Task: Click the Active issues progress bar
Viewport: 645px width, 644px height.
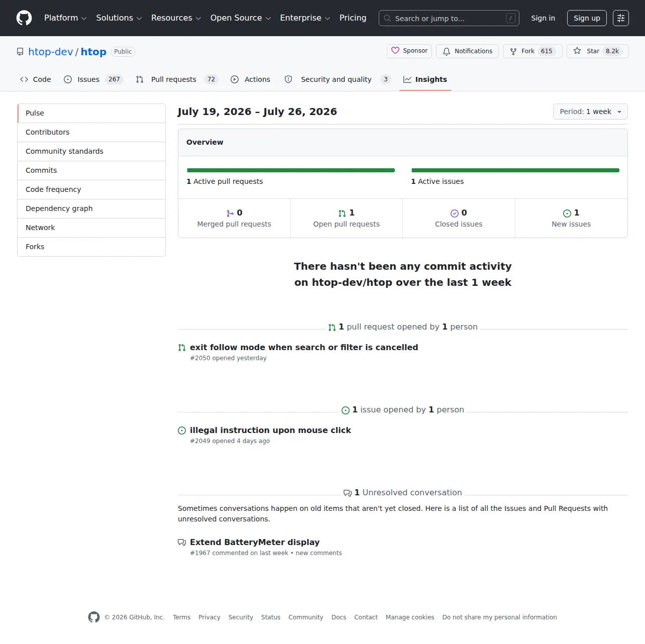Action: 515,170
